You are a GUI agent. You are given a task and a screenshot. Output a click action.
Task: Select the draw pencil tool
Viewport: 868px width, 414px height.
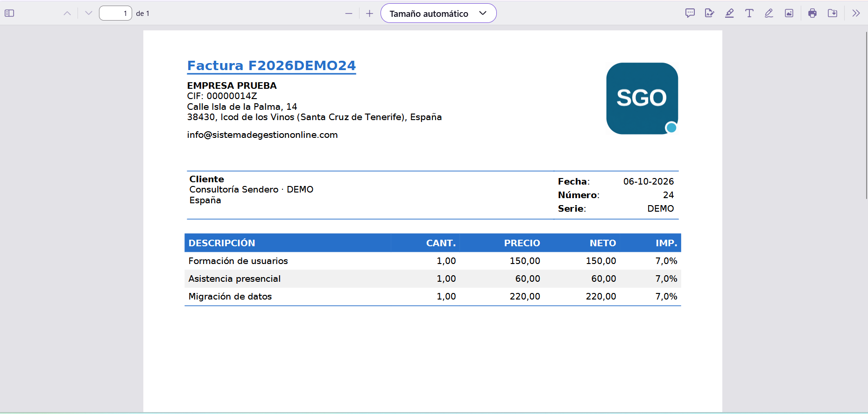pos(769,13)
